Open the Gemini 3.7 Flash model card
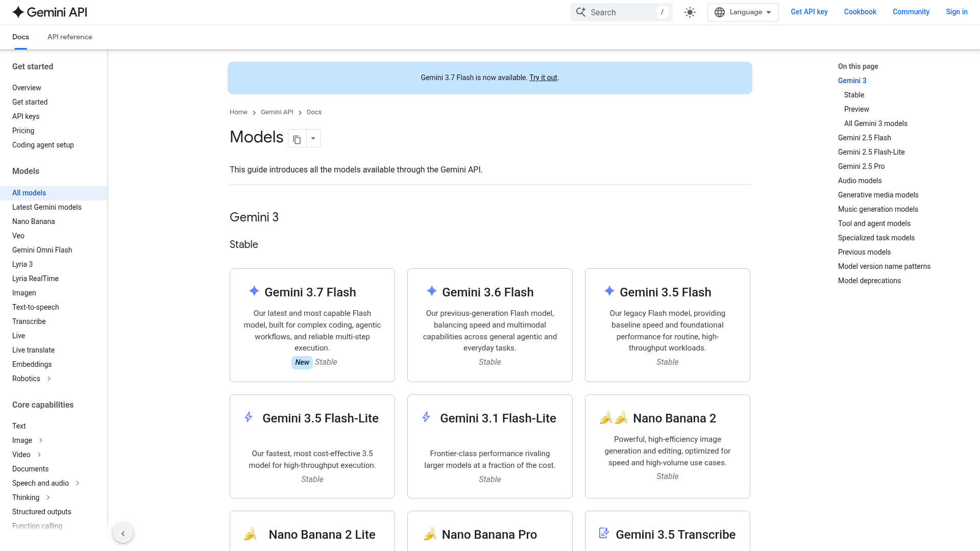 tap(312, 325)
